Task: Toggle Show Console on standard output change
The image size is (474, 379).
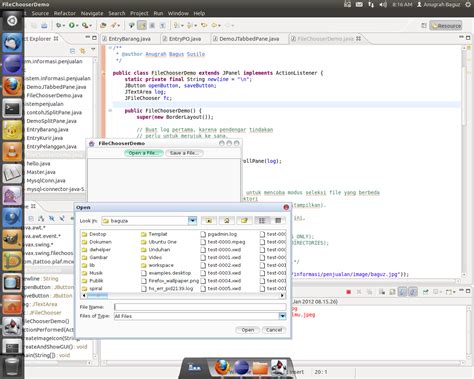Action: tap(403, 292)
